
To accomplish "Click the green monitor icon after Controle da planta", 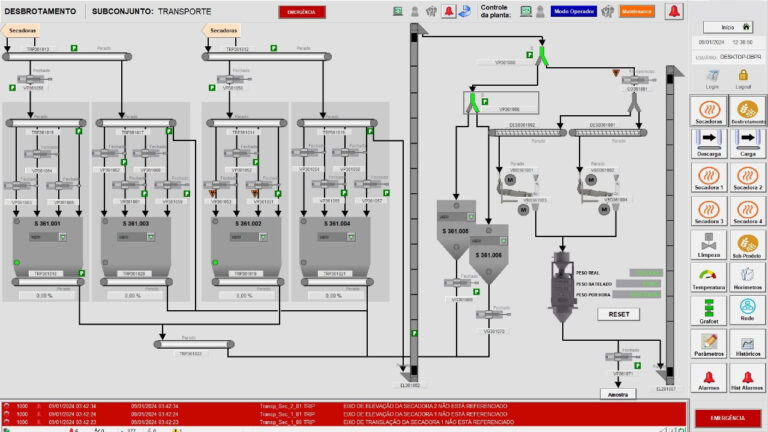I will tap(526, 11).
